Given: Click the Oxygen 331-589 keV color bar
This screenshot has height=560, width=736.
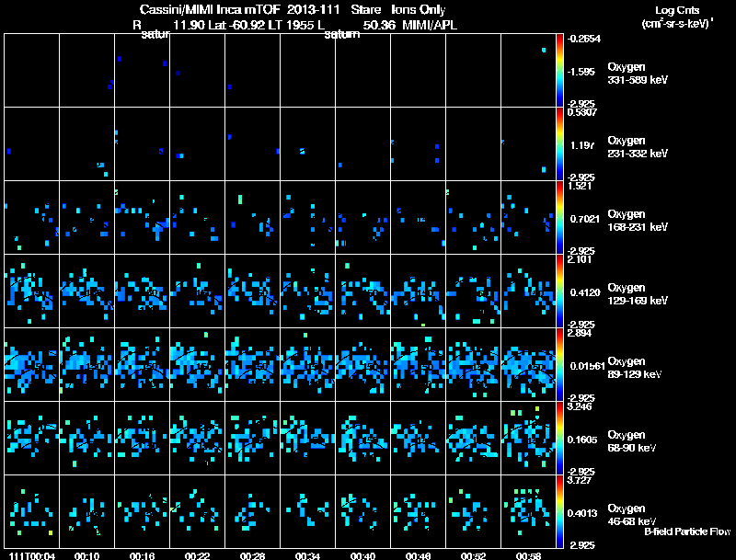Looking at the screenshot, I should [559, 71].
